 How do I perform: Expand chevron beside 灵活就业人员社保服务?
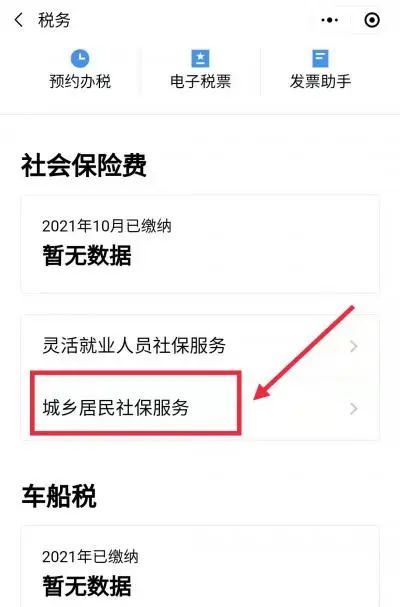tap(353, 346)
